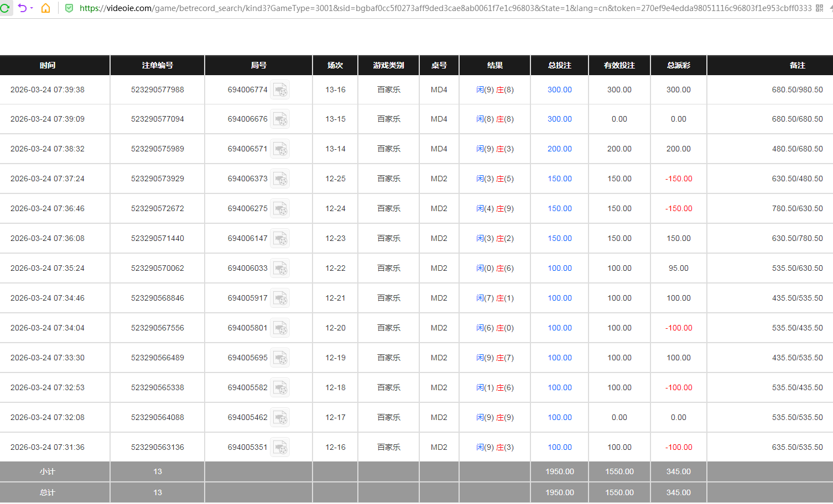Open the QR code icon in address bar
The height and width of the screenshot is (504, 833).
pyautogui.click(x=819, y=8)
